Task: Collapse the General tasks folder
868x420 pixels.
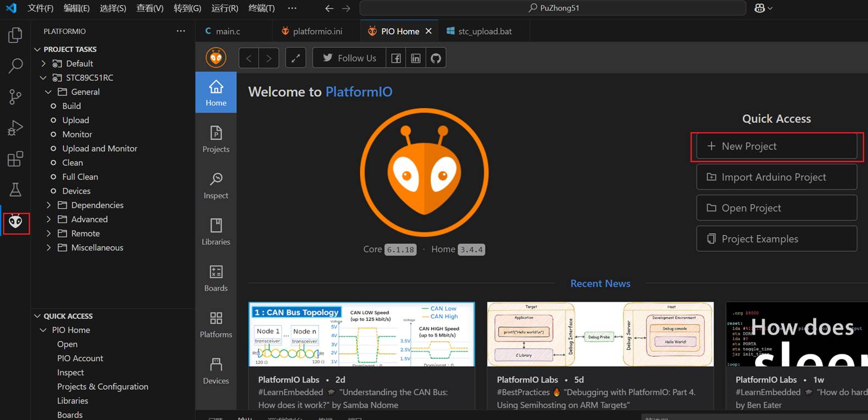Action: (x=48, y=92)
